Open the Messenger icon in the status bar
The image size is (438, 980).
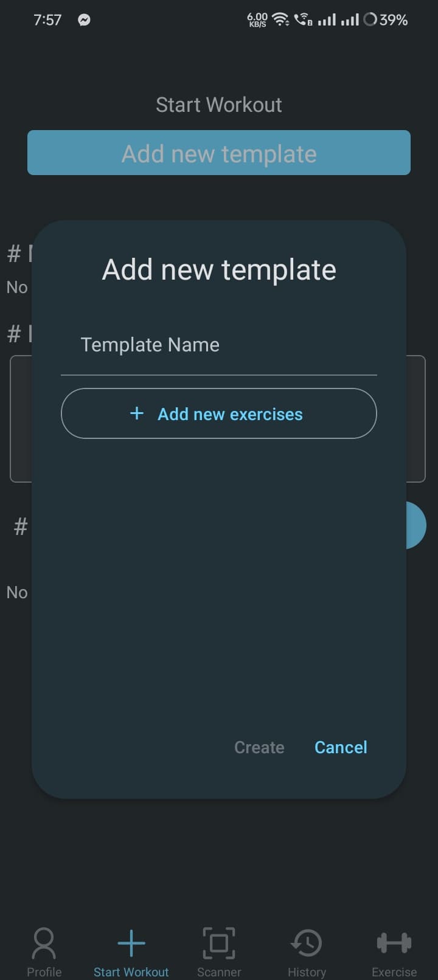click(83, 19)
